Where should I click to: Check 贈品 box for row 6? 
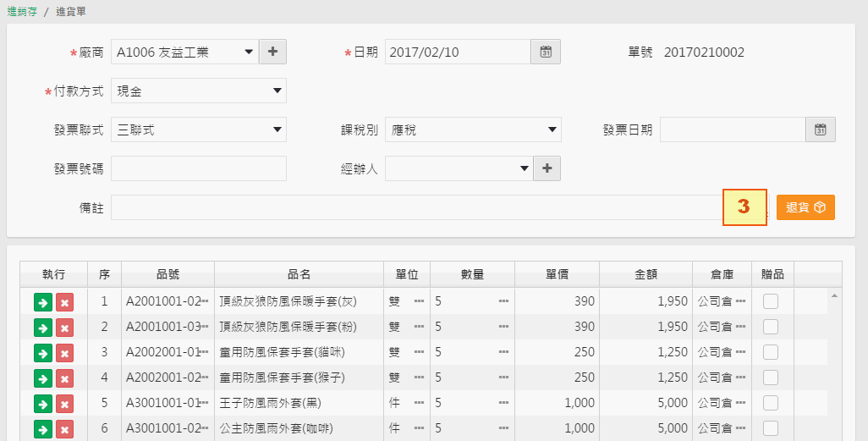tap(771, 428)
